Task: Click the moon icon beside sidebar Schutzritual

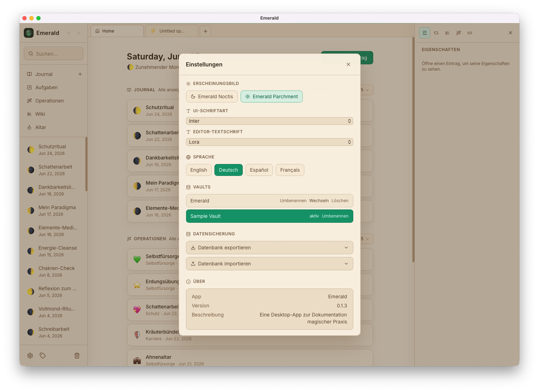Action: click(x=31, y=150)
